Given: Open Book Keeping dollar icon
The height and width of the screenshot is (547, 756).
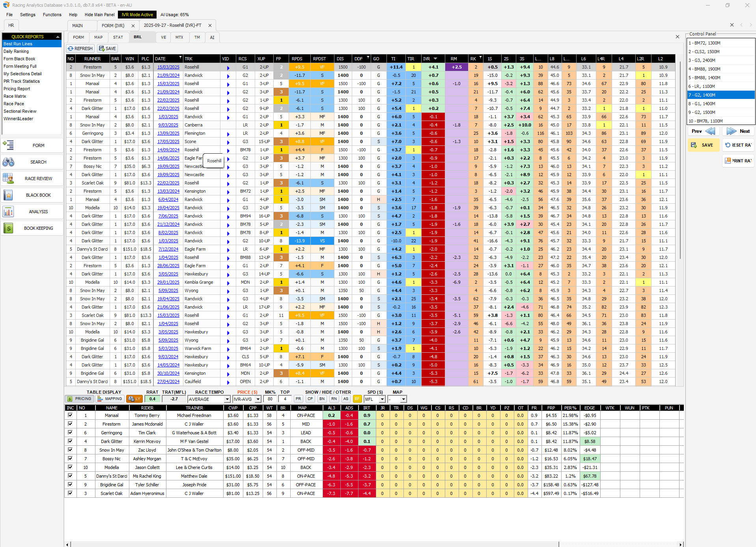Looking at the screenshot, I should 9,228.
